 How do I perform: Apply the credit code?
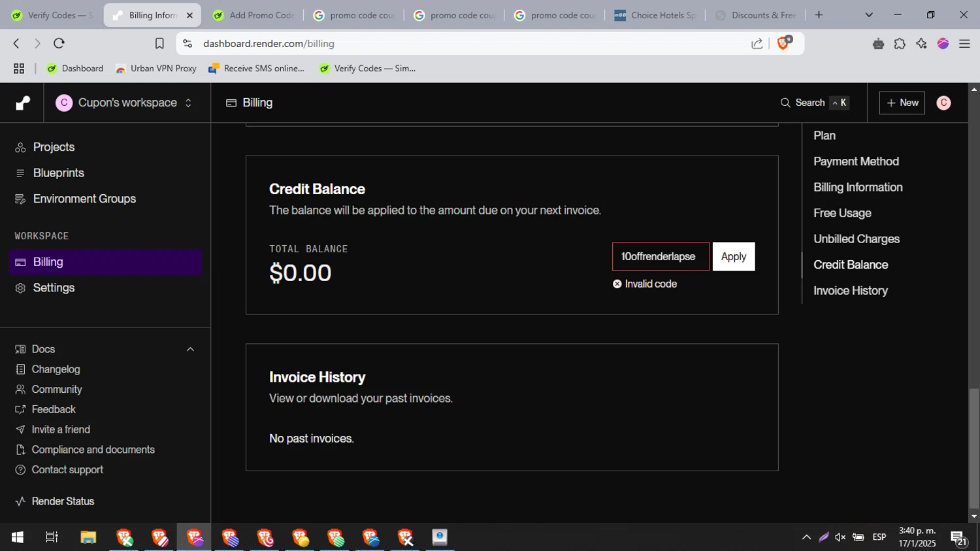click(x=734, y=257)
